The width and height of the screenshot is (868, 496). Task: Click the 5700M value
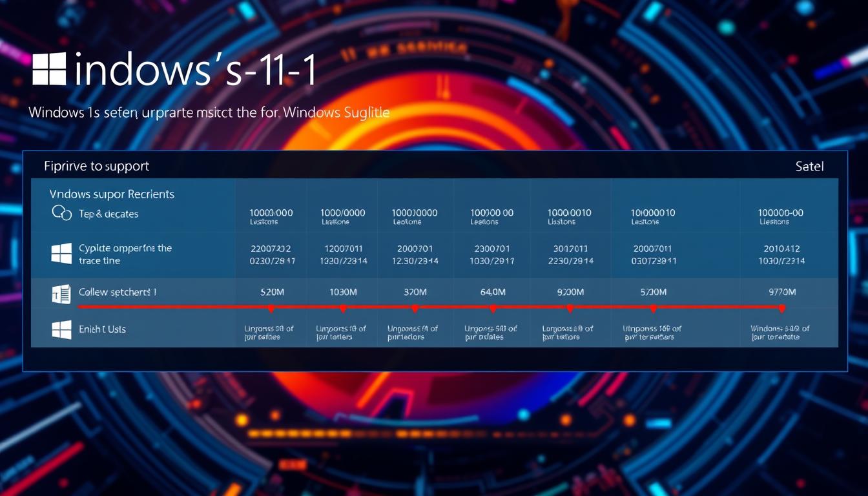click(653, 292)
